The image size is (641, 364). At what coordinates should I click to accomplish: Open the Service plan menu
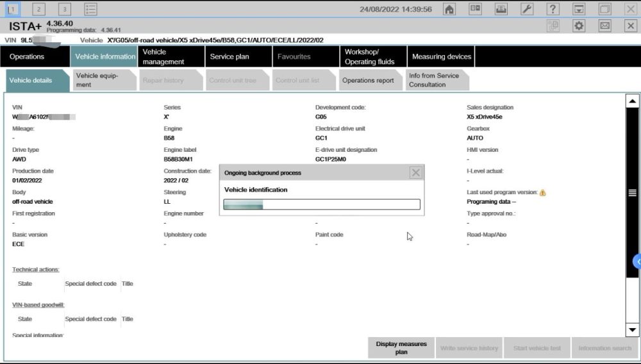pos(238,56)
